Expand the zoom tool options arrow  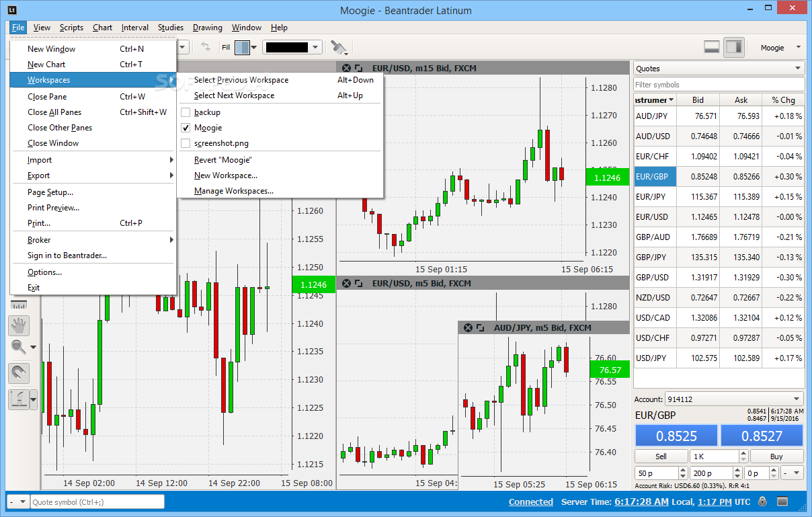[x=33, y=348]
